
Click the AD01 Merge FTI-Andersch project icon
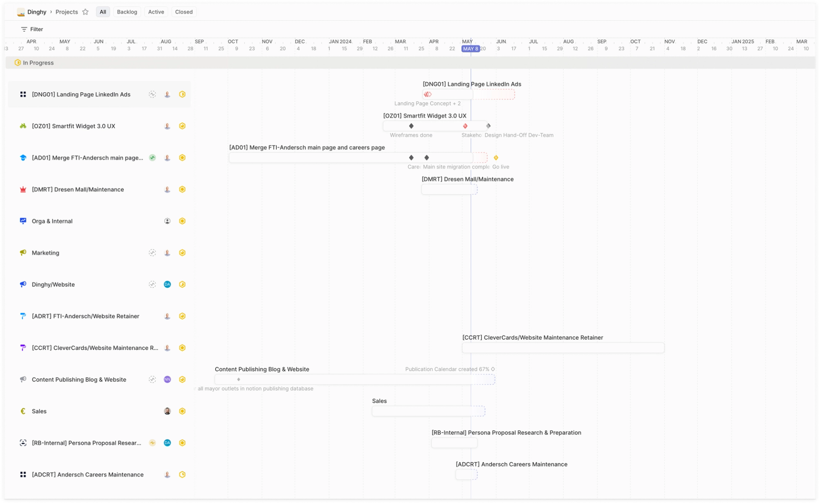[23, 158]
